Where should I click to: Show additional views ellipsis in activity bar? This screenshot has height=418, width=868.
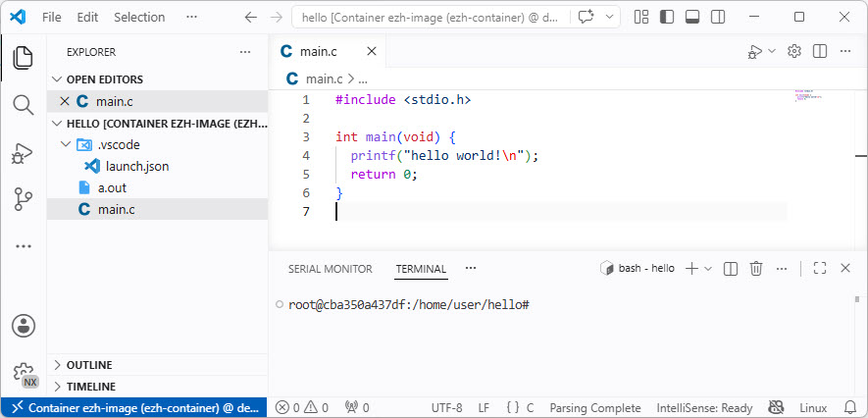(24, 246)
